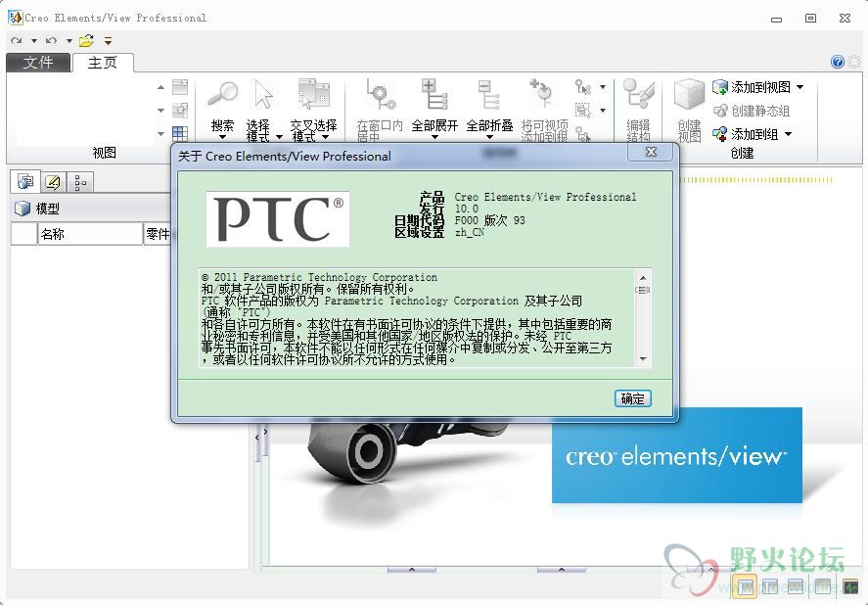The image size is (868, 605).
Task: Click the 交叉选择模式 icon
Action: coord(314,94)
